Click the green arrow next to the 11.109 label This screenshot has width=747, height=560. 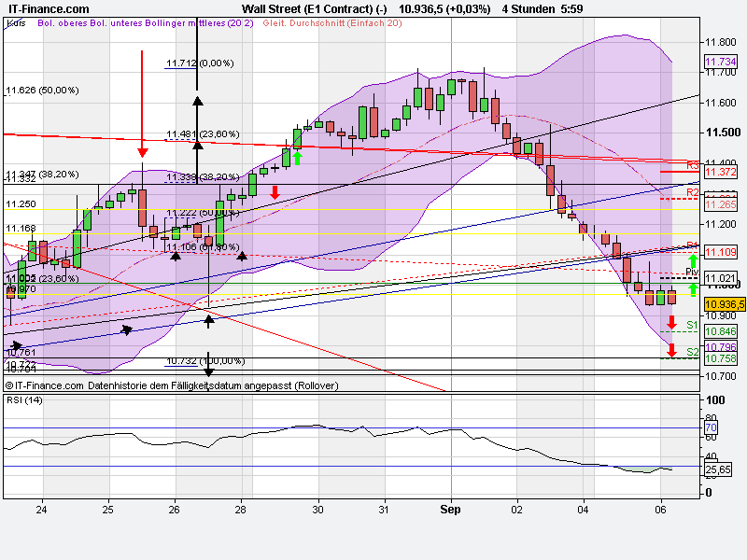click(694, 260)
